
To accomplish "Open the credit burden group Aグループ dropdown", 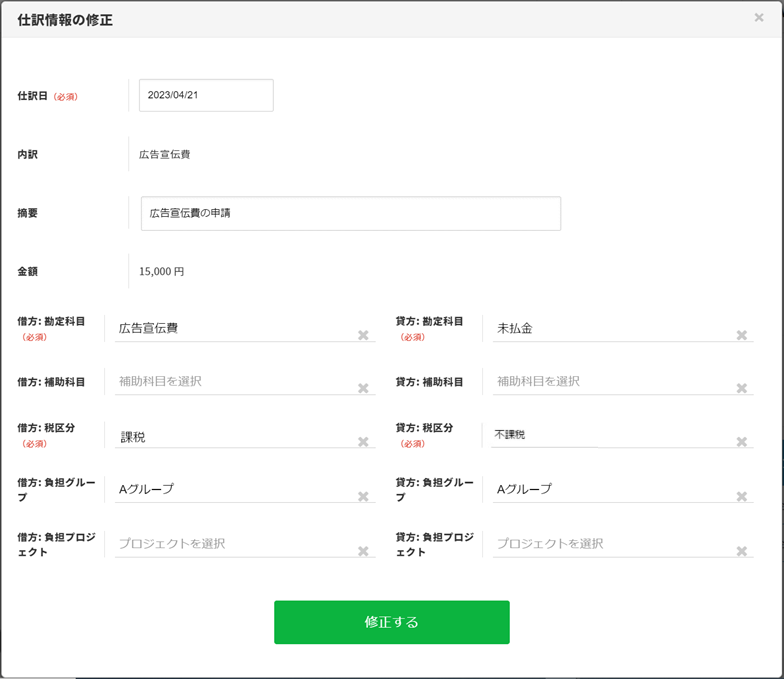I will point(610,489).
